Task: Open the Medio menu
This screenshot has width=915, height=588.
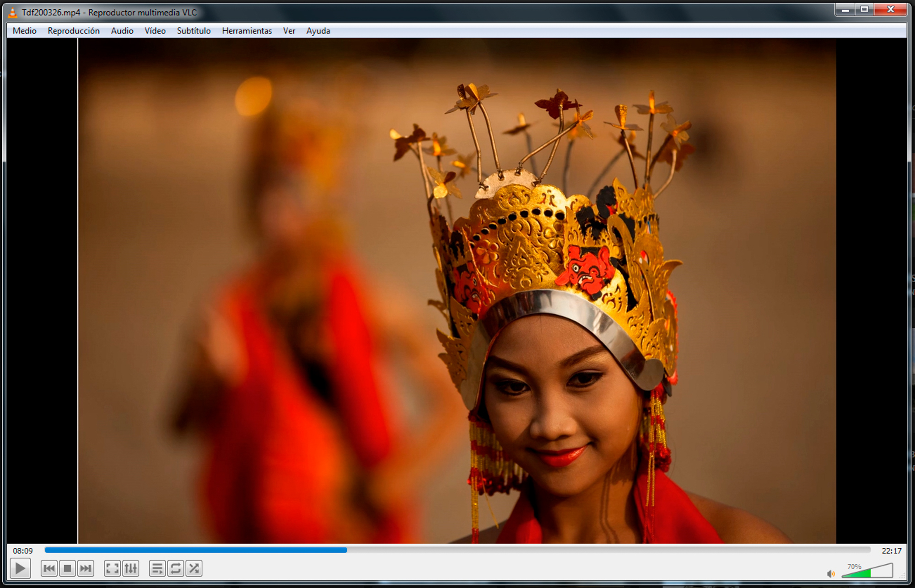Action: click(25, 31)
